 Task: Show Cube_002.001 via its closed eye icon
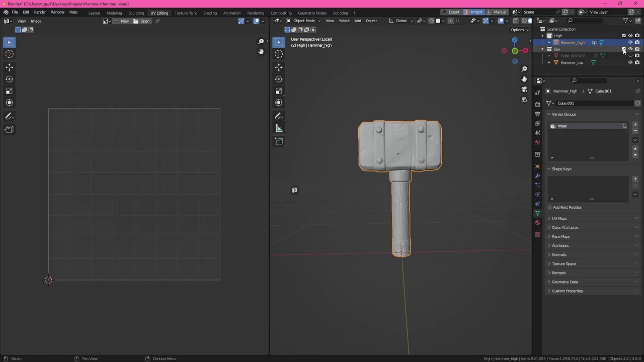(x=630, y=56)
